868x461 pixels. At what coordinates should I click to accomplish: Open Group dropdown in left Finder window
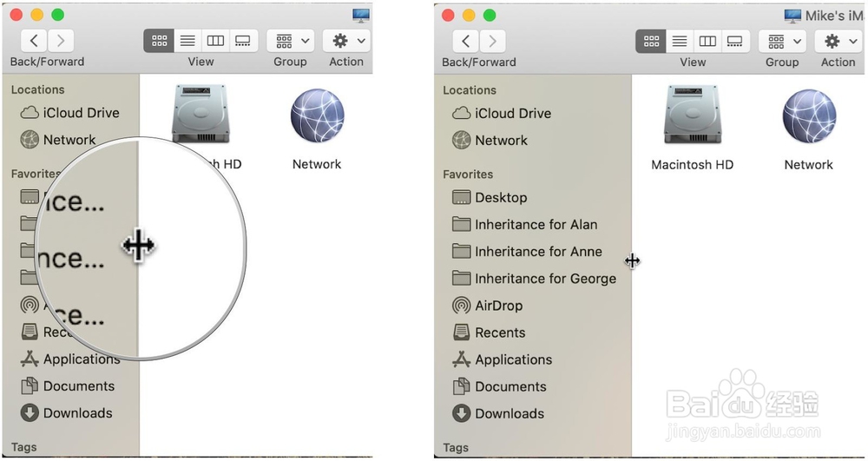click(291, 41)
